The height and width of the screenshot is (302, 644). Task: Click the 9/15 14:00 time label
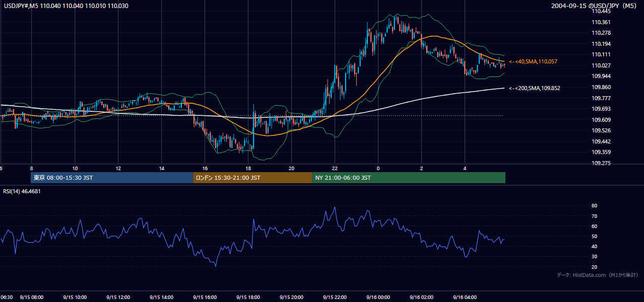pyautogui.click(x=161, y=297)
